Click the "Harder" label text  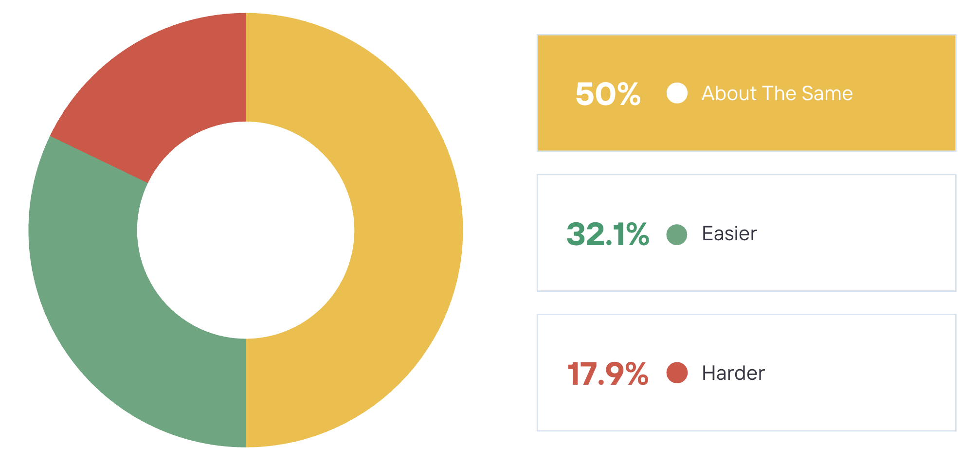(x=733, y=374)
